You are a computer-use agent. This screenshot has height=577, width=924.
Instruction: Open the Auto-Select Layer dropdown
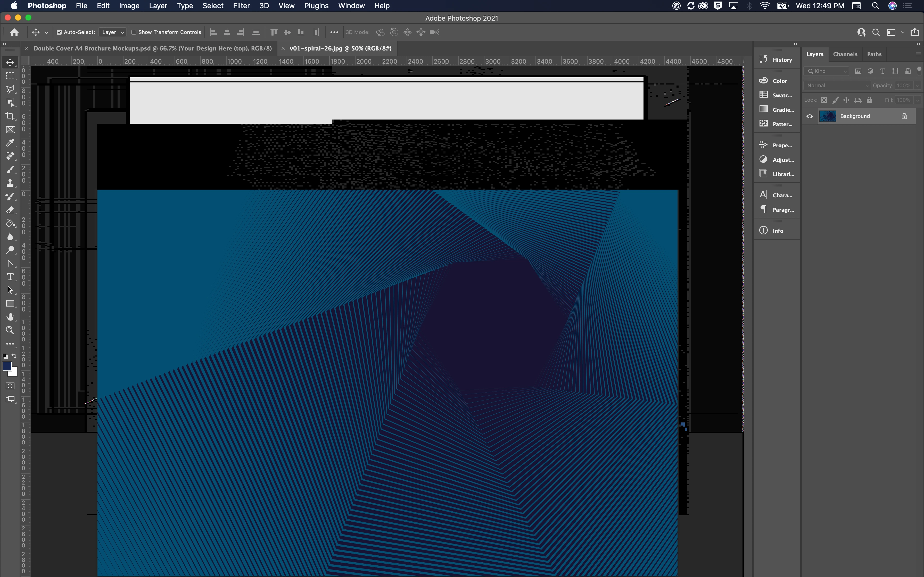(x=113, y=32)
